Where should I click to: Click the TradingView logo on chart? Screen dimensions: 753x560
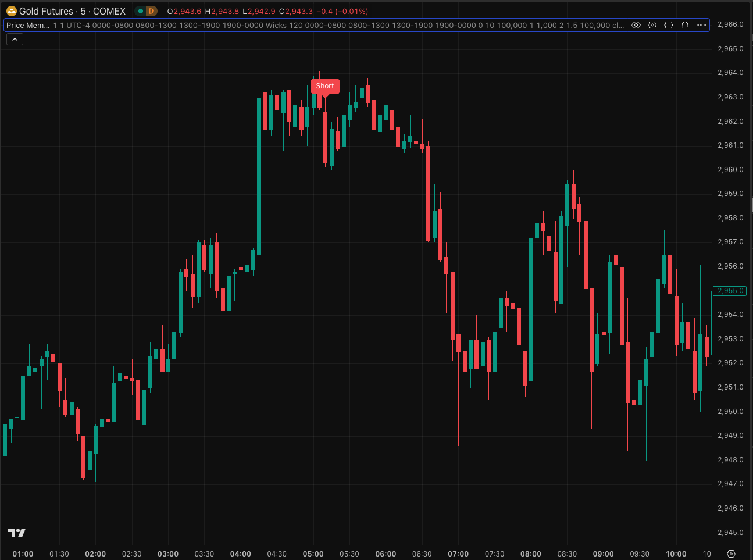17,533
